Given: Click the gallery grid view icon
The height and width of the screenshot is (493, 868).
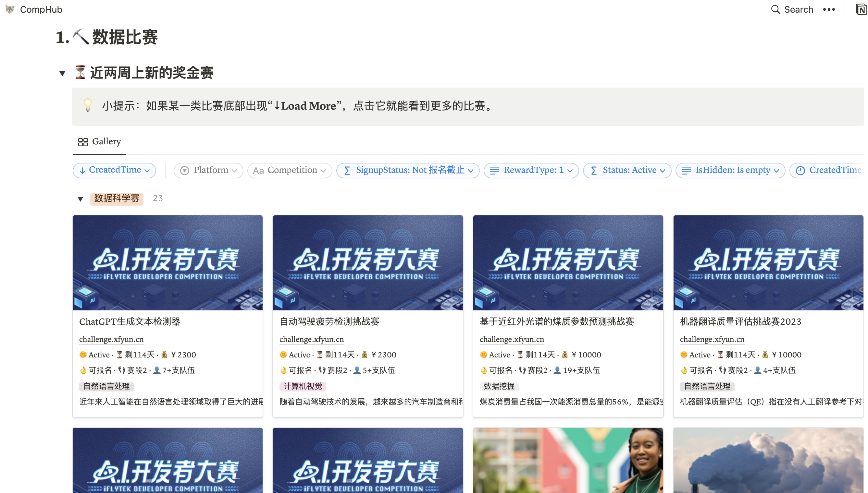Looking at the screenshot, I should click(x=83, y=142).
